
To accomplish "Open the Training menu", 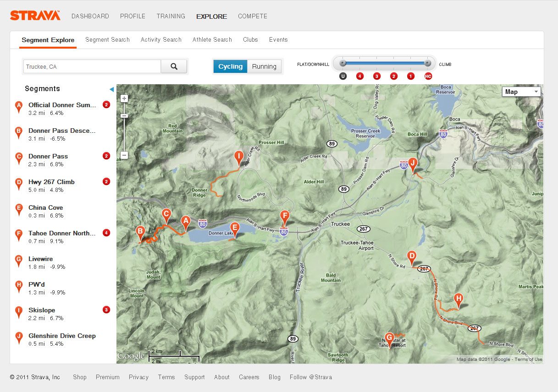I will tap(171, 16).
